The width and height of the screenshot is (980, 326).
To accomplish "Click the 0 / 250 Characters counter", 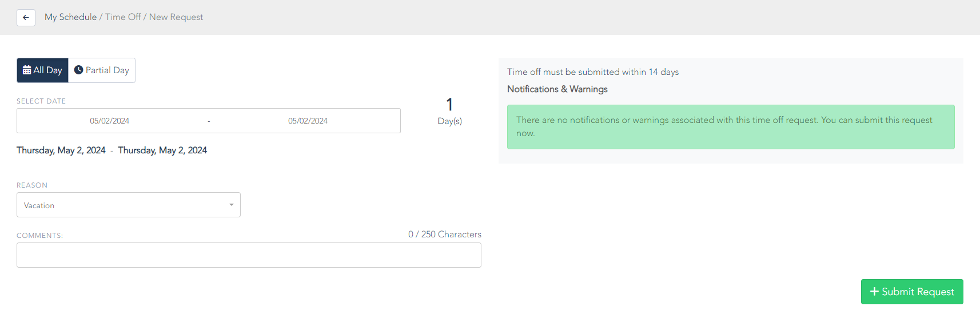I will tap(445, 234).
